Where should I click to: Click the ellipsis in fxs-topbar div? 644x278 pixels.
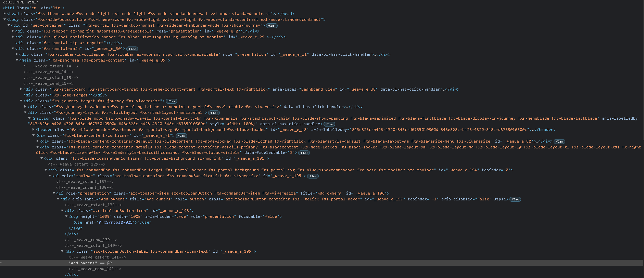point(244,31)
